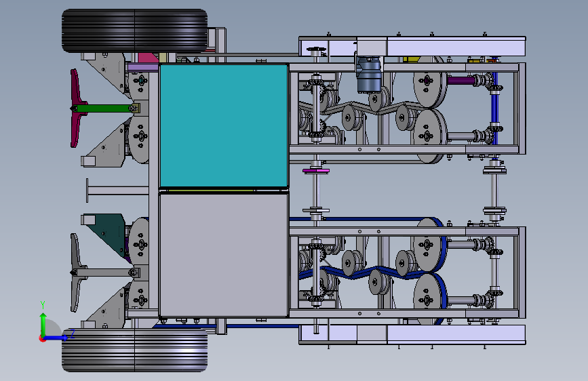
Task: Select the pink flange on center shaft
Action: 316,171
